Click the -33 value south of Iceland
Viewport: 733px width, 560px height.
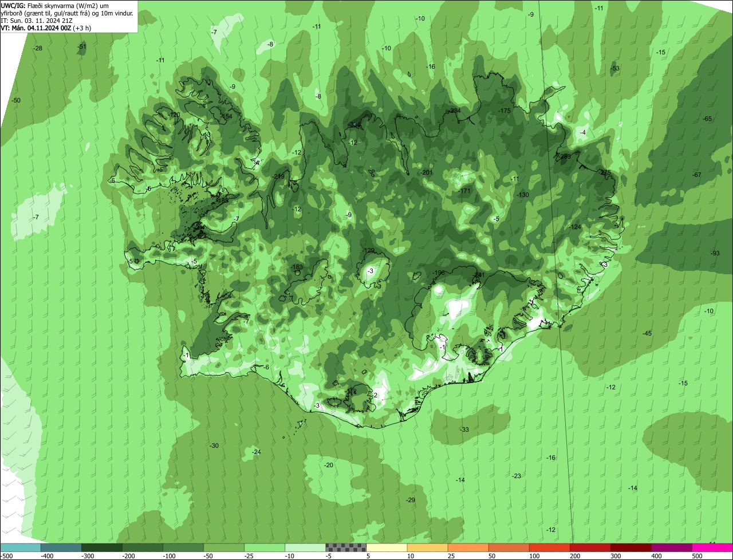(464, 429)
